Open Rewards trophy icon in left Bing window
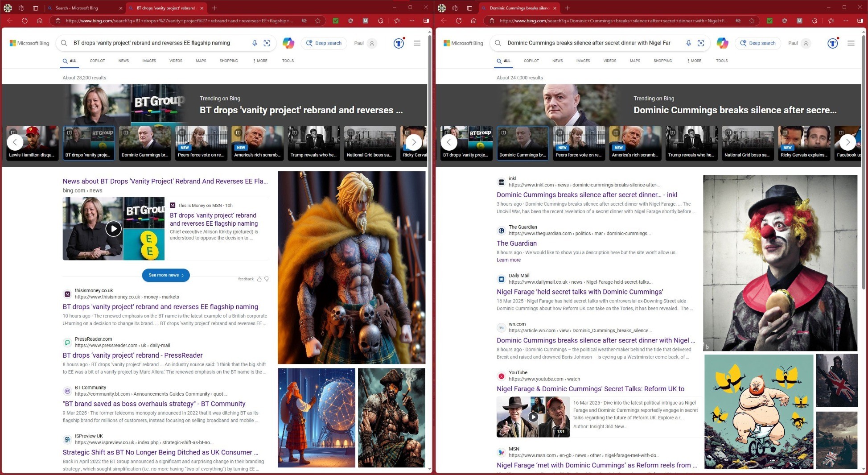868x475 pixels. [x=399, y=43]
